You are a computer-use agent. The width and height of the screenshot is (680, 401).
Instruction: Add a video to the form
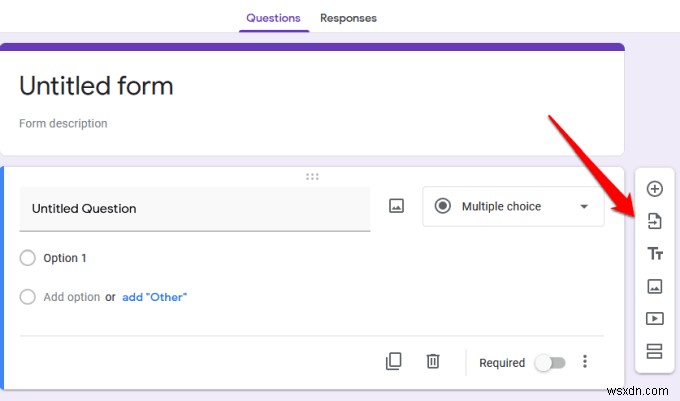655,319
